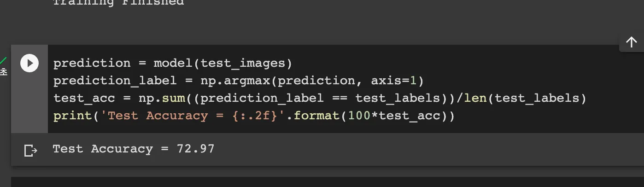Click the 'prediction_label' variable on the second line
The height and width of the screenshot is (187, 644).
click(x=115, y=81)
